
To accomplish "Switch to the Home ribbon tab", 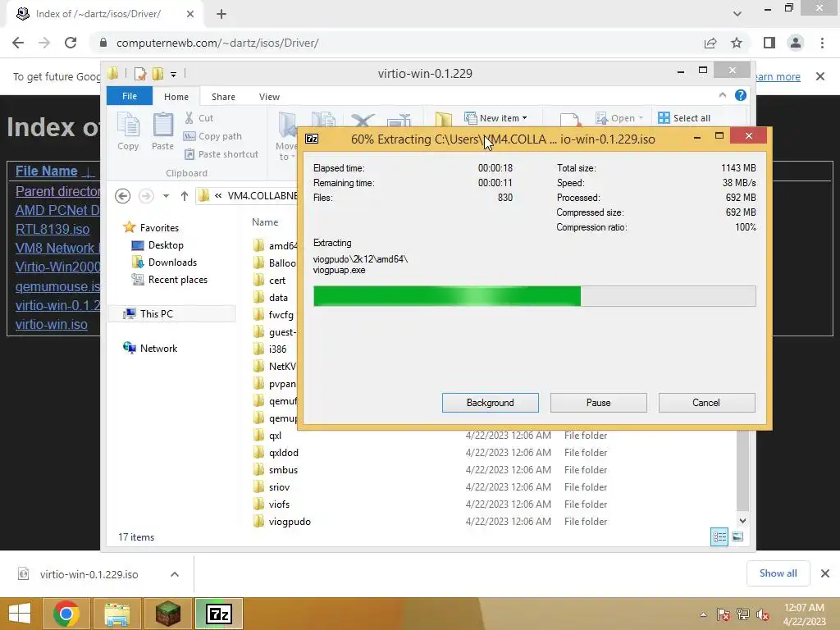I will point(176,97).
